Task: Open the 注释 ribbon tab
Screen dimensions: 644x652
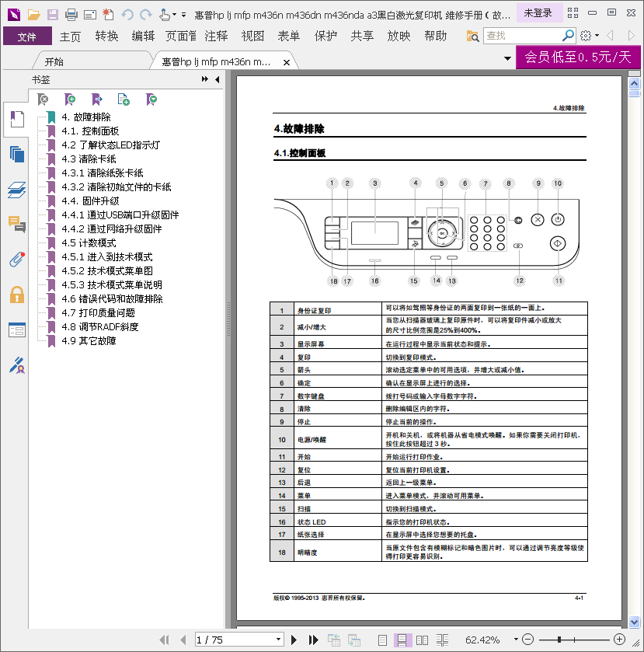Action: click(x=216, y=37)
